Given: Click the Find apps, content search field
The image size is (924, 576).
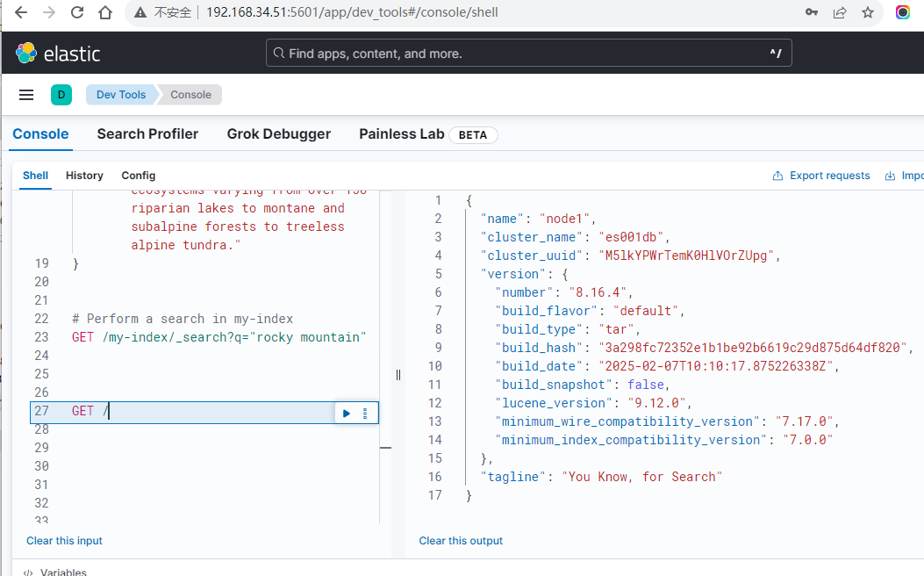Looking at the screenshot, I should click(x=528, y=54).
